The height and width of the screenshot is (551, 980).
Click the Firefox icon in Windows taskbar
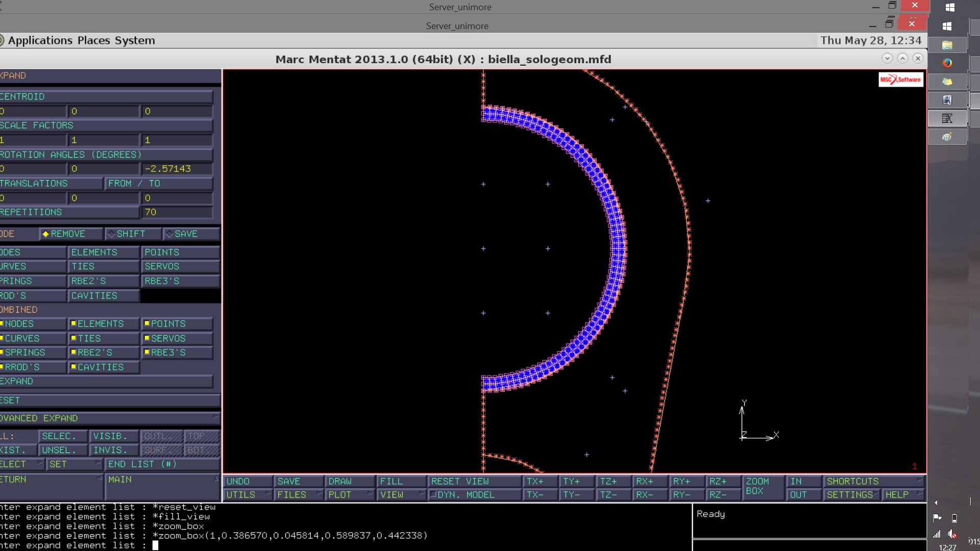pyautogui.click(x=947, y=63)
